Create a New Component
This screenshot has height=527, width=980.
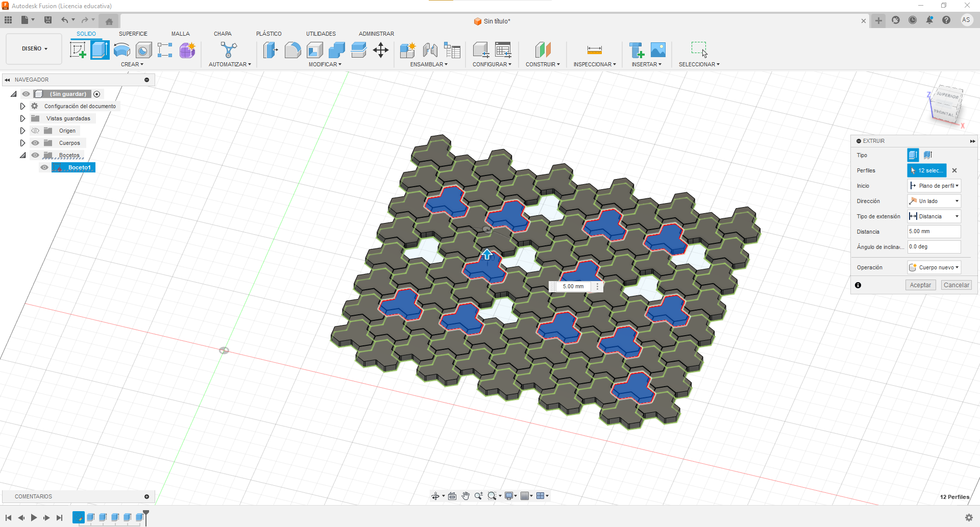pyautogui.click(x=408, y=50)
